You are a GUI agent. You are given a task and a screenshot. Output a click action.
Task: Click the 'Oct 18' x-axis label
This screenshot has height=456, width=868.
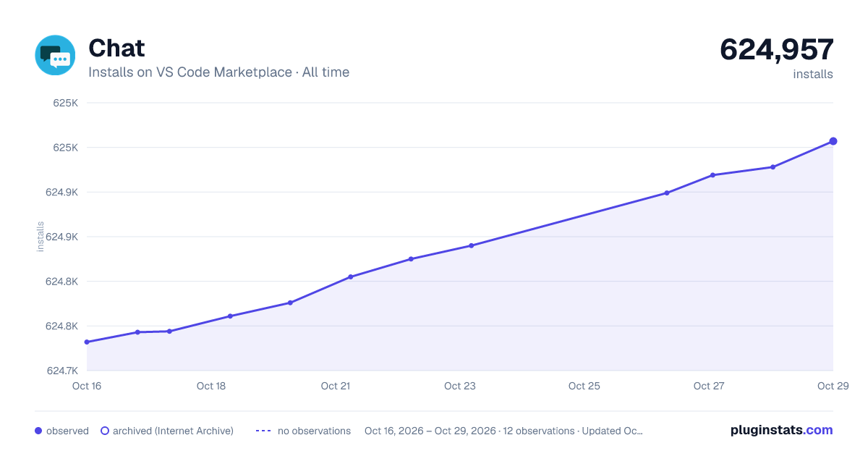pos(211,386)
